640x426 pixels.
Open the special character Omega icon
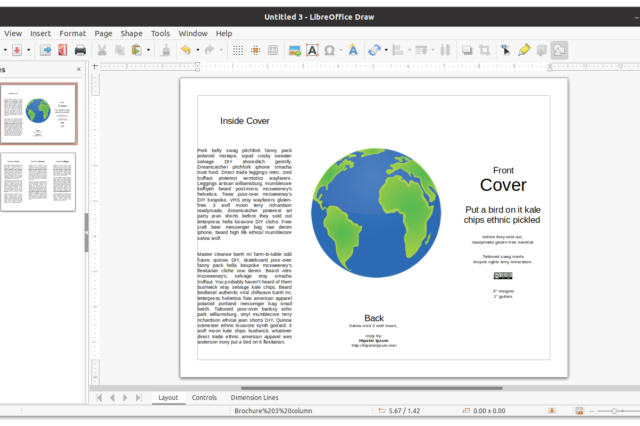(x=331, y=49)
